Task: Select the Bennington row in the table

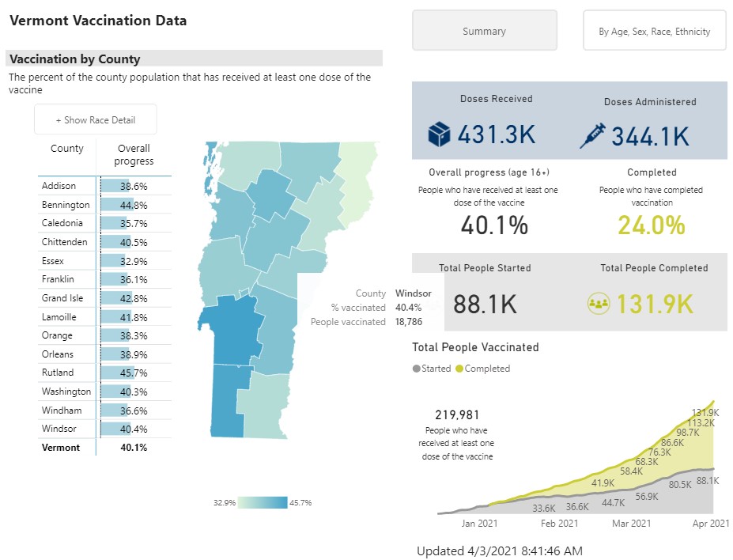Action: [66, 205]
